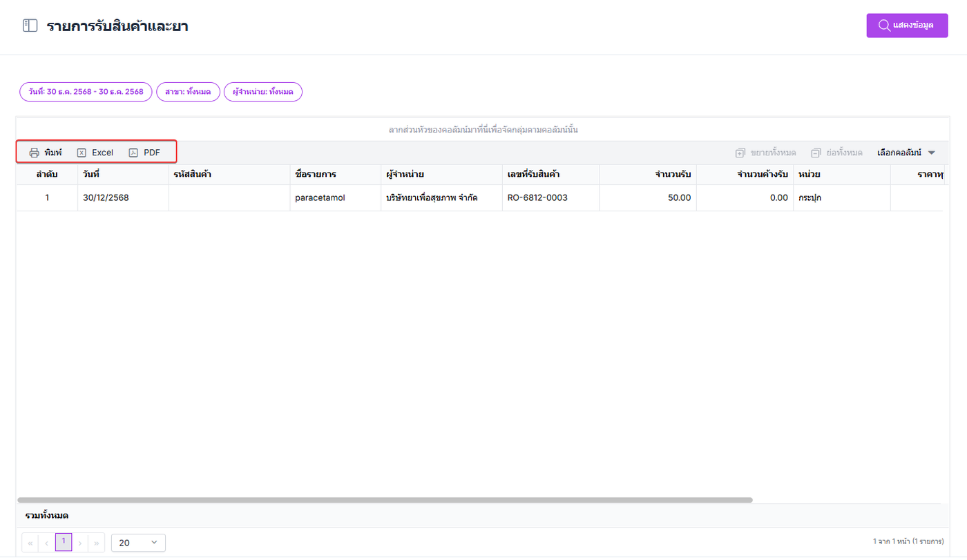Screen dimensions: 967x560
Task: Sort by the รหัสสินค้า column header
Action: click(x=229, y=175)
